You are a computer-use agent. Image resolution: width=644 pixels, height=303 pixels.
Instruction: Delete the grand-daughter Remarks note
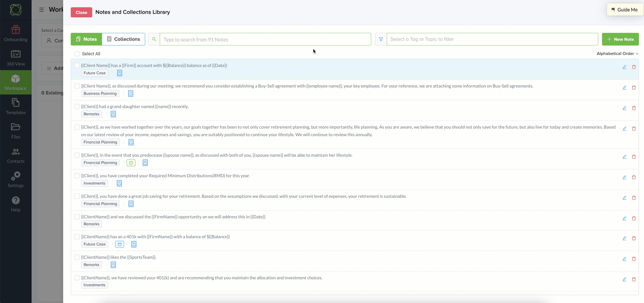634,108
